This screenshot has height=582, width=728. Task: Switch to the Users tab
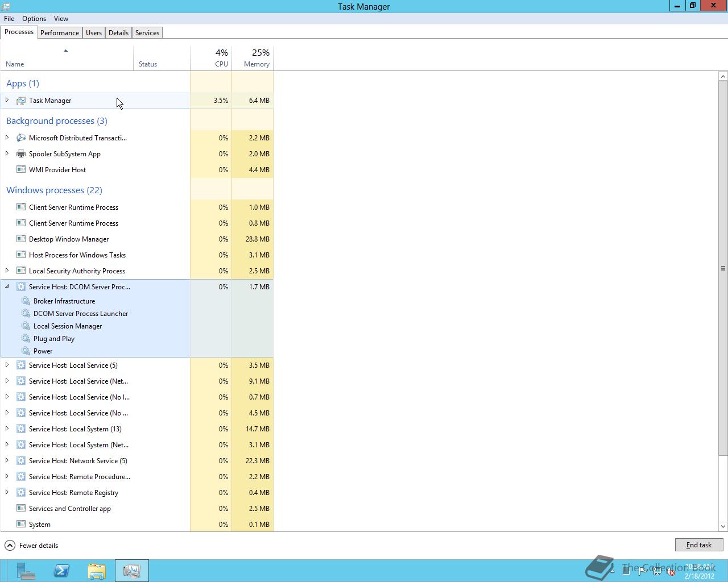click(94, 33)
